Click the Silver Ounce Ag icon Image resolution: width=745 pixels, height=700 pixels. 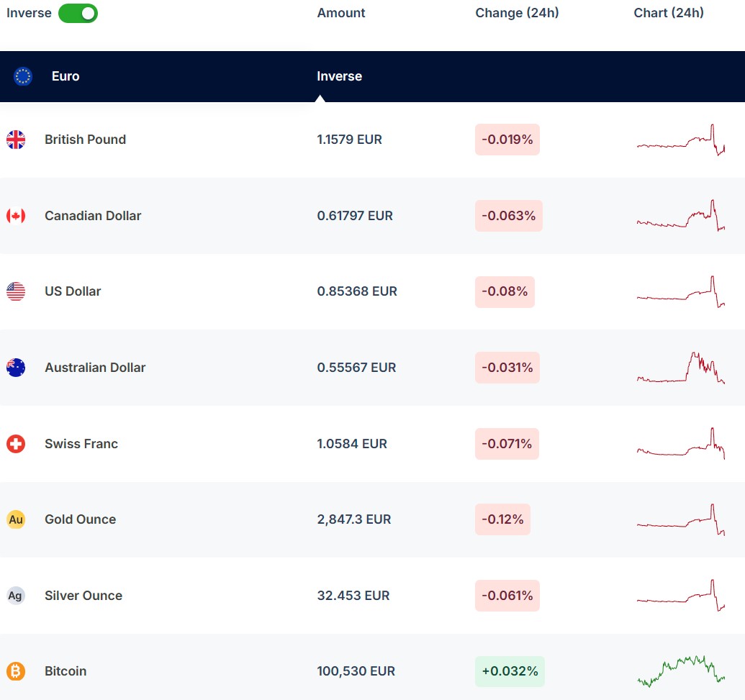point(16,596)
